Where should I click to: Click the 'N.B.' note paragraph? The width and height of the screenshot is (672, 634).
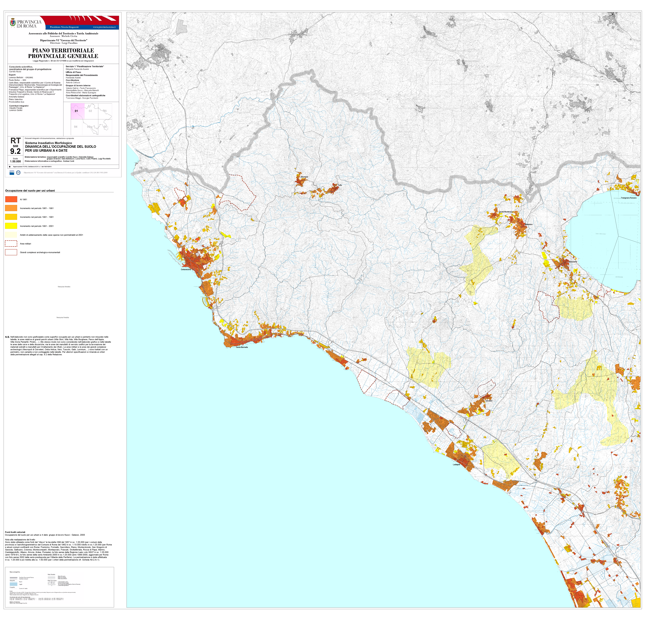pyautogui.click(x=58, y=346)
